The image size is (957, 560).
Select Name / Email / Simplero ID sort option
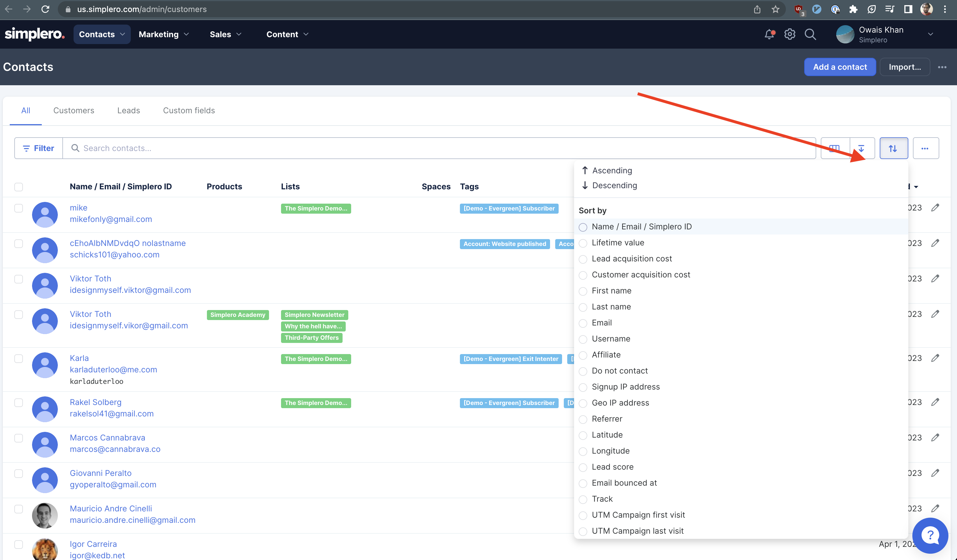(x=635, y=227)
